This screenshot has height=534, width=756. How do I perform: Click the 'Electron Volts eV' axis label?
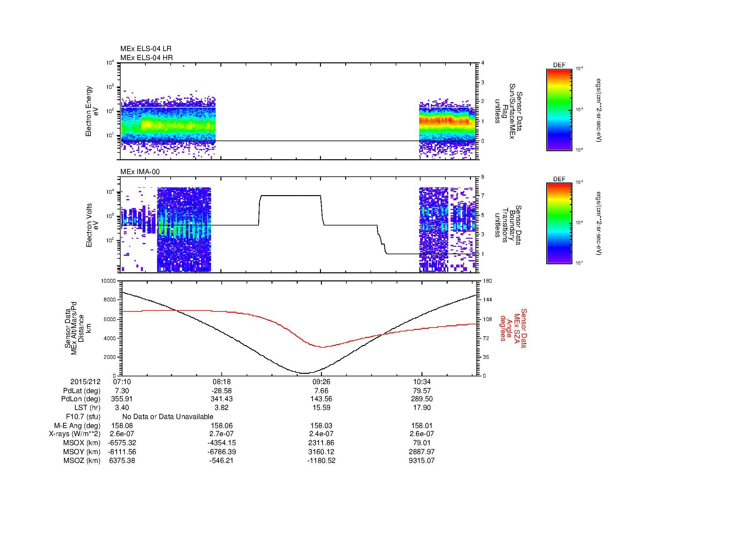pos(92,225)
